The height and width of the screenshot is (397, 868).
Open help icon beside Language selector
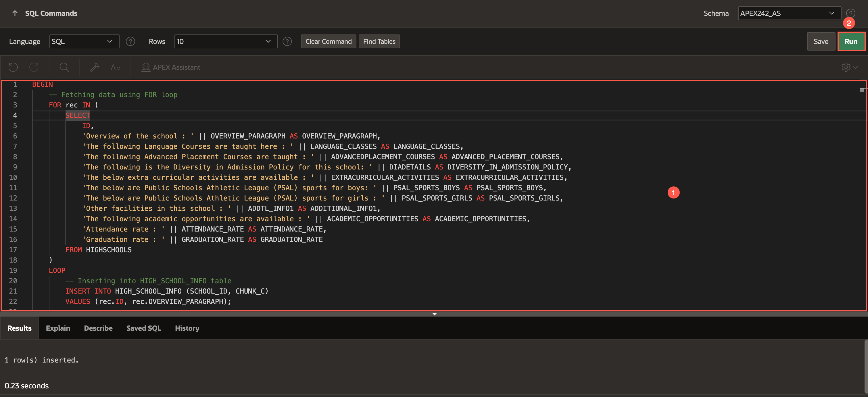tap(130, 41)
